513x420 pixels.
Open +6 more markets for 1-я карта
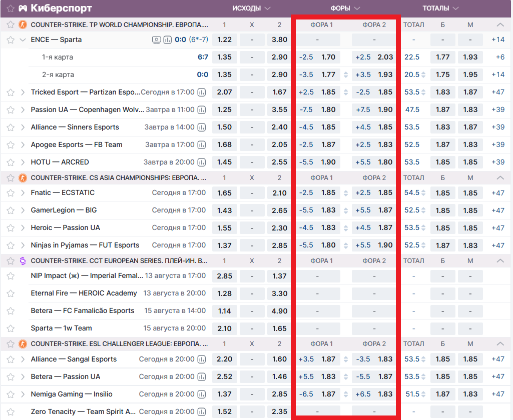tap(500, 57)
